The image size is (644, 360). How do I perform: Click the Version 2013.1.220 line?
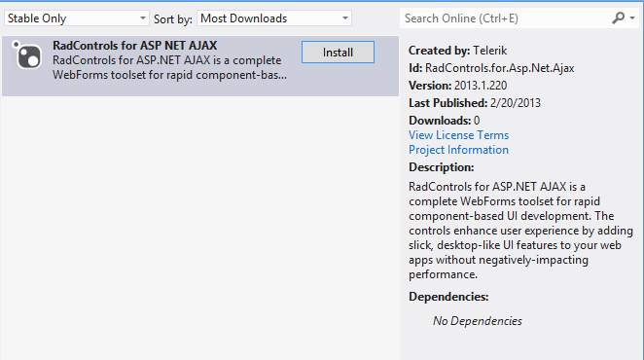[457, 86]
